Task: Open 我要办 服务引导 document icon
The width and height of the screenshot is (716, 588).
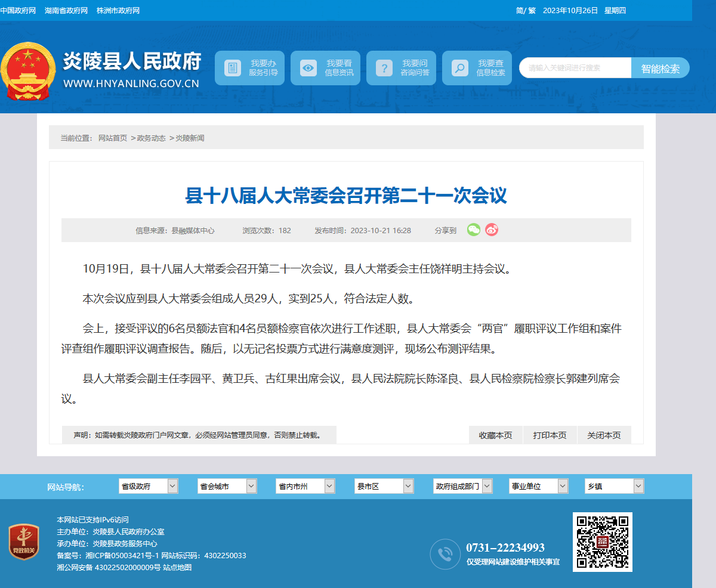Action: click(x=233, y=68)
